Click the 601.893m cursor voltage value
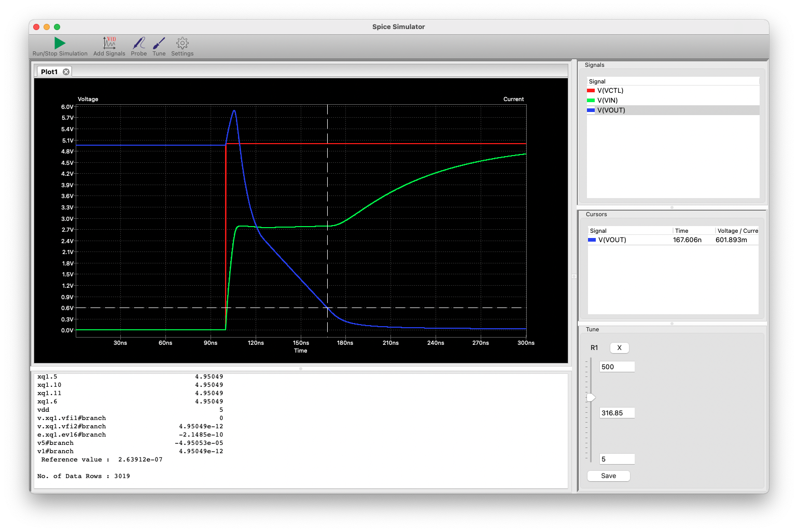The image size is (798, 532). point(731,240)
